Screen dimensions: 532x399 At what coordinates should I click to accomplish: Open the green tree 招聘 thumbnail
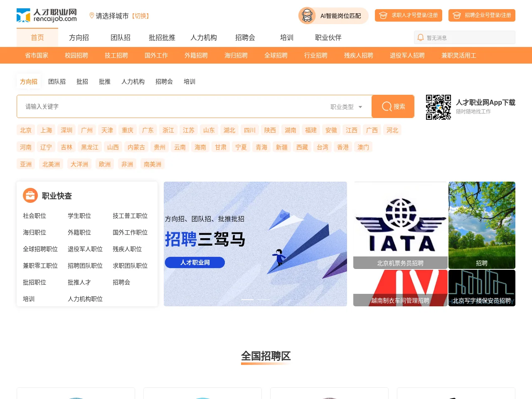click(482, 225)
